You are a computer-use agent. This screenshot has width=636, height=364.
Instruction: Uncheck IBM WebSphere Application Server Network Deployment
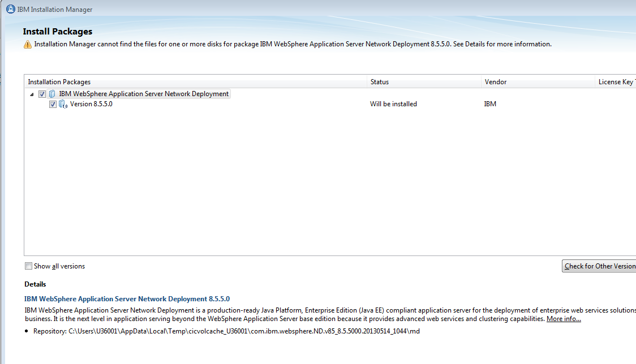[42, 94]
